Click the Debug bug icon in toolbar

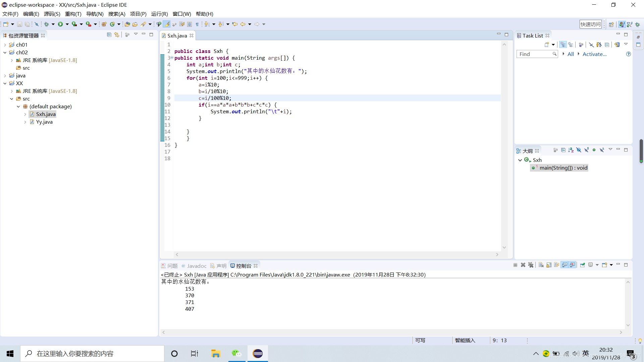click(46, 24)
